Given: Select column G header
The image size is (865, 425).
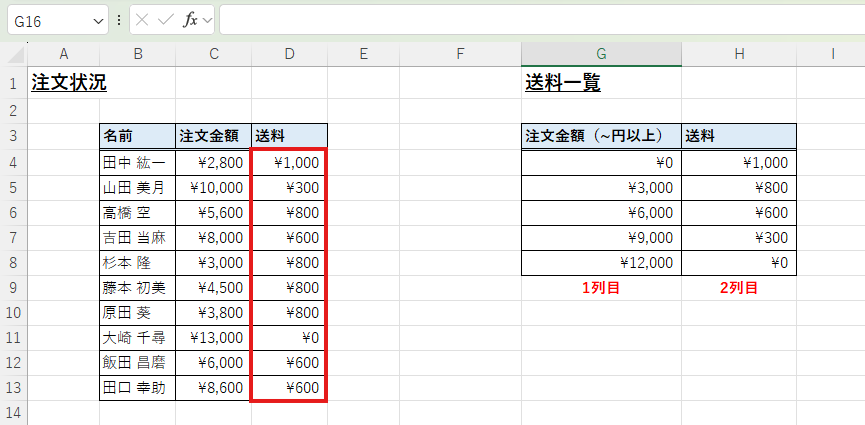Looking at the screenshot, I should click(601, 54).
